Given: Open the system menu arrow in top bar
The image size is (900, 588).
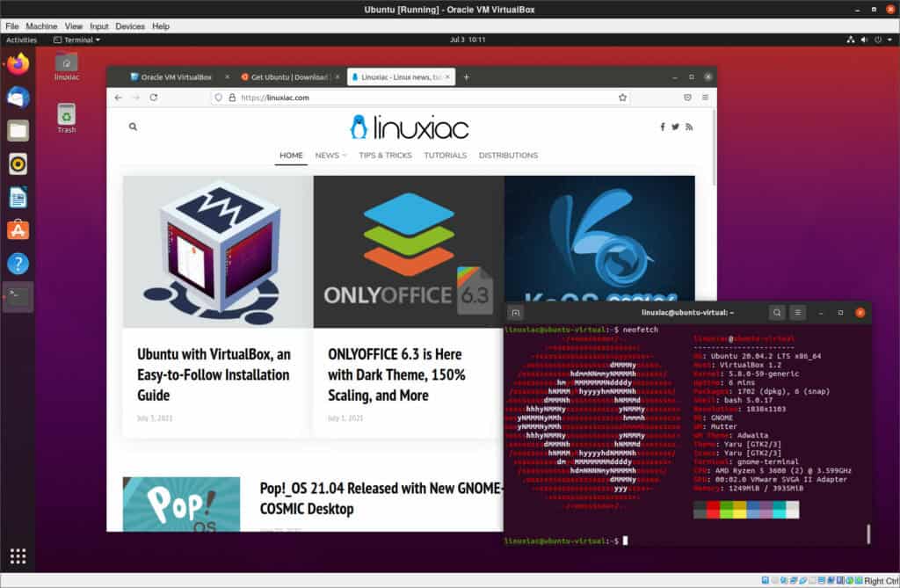Looking at the screenshot, I should point(889,40).
